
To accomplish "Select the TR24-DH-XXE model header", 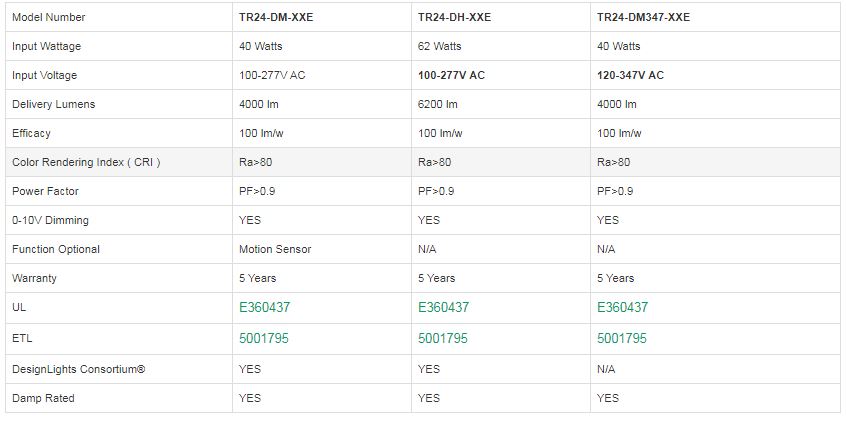I will pos(454,17).
